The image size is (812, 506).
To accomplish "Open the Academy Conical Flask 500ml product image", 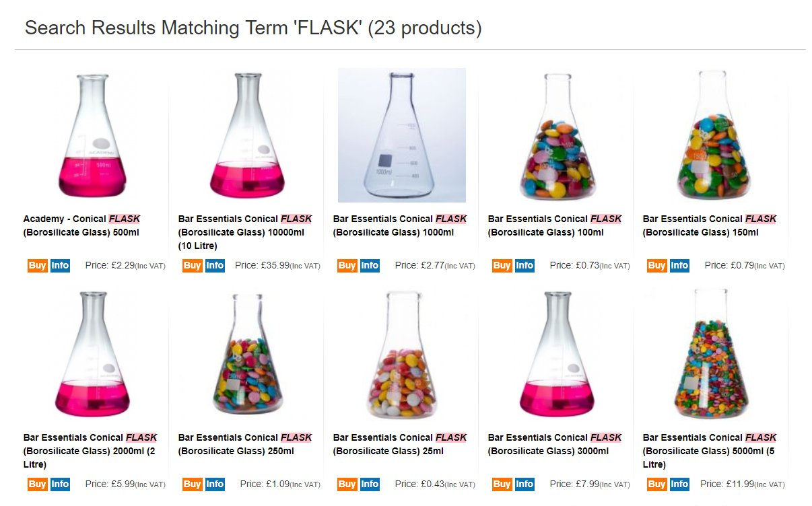I will (92, 135).
